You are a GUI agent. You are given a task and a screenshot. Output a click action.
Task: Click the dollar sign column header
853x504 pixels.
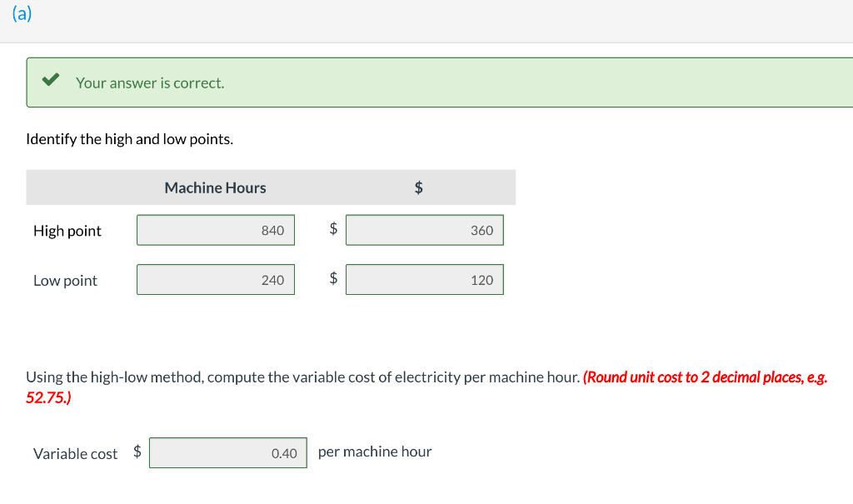pyautogui.click(x=418, y=187)
